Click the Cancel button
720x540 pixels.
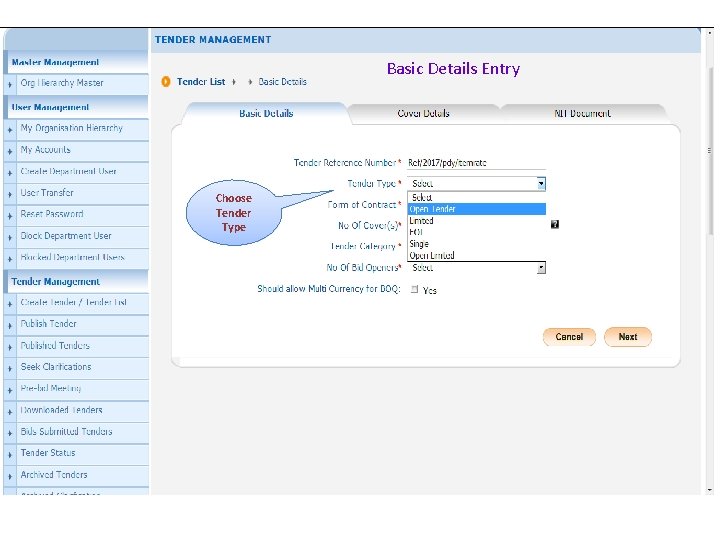569,337
